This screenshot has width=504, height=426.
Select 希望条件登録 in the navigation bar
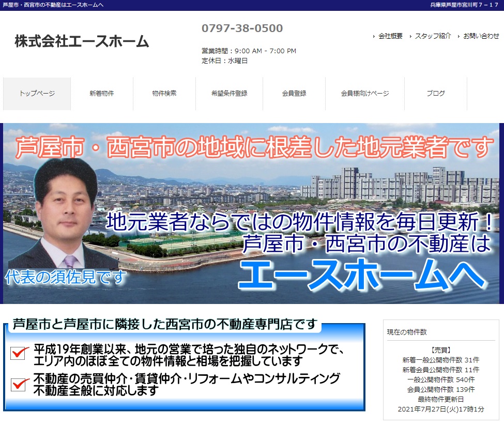(x=229, y=94)
